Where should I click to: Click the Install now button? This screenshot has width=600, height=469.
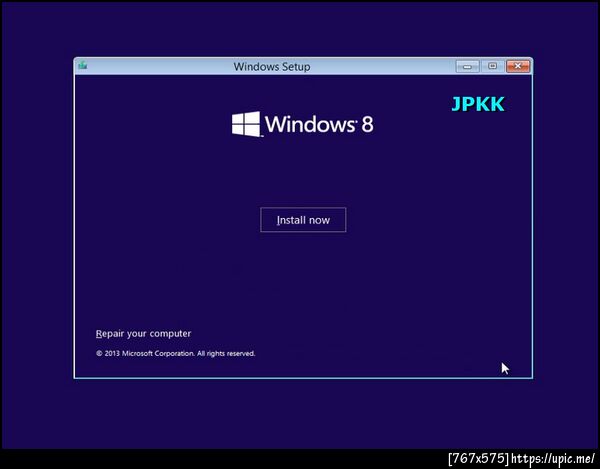click(x=303, y=220)
